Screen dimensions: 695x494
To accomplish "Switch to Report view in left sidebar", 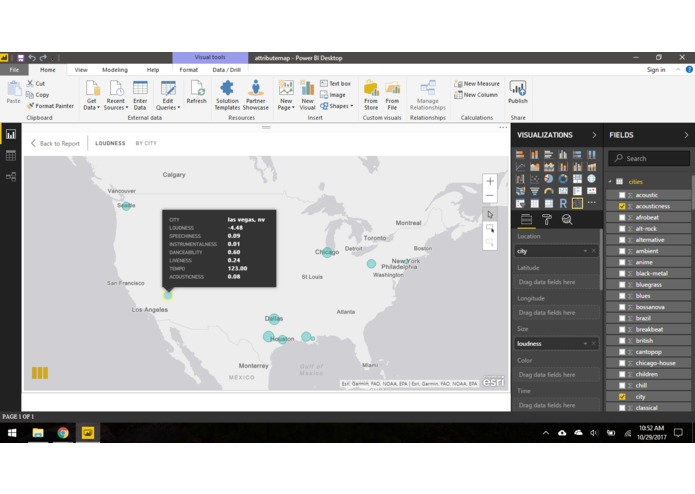I will point(11,134).
